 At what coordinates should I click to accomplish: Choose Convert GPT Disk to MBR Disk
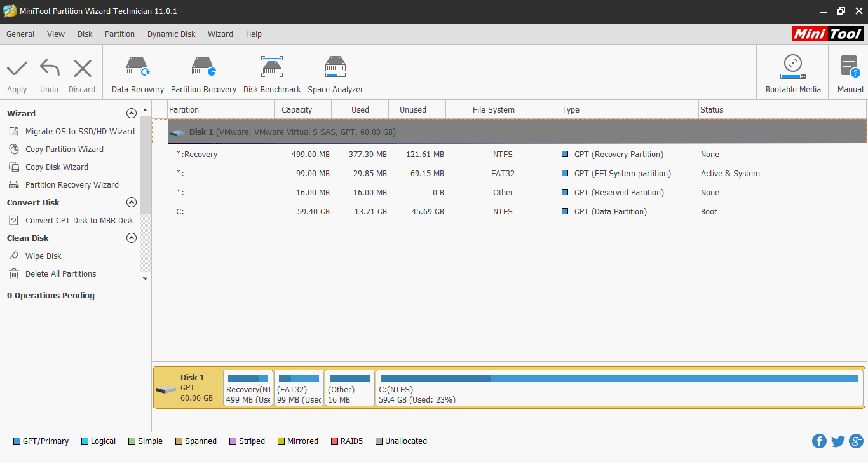click(x=79, y=220)
